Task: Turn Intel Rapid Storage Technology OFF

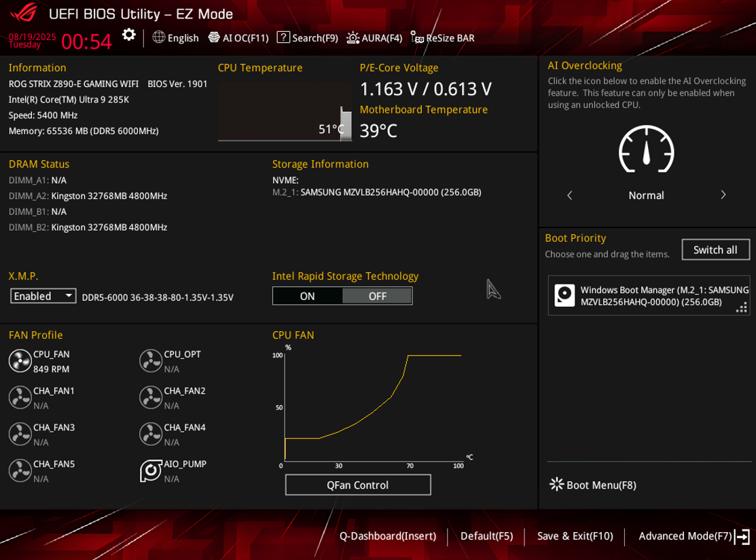Action: (x=377, y=296)
